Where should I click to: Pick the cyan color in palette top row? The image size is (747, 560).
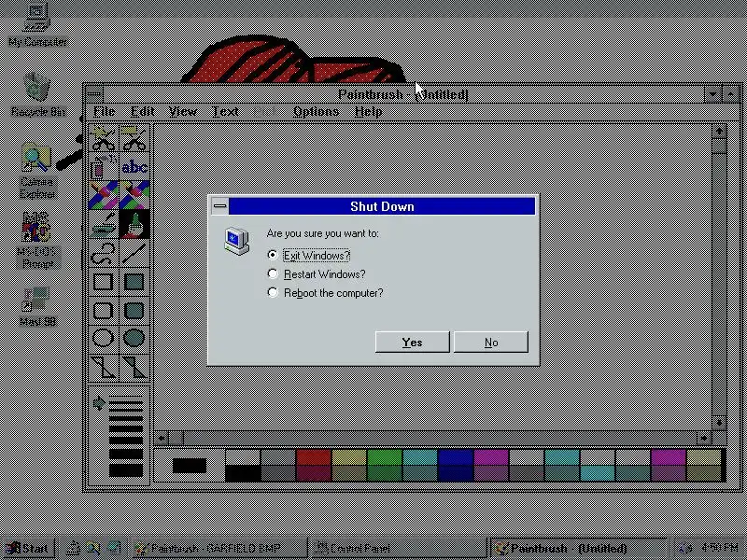coord(419,457)
